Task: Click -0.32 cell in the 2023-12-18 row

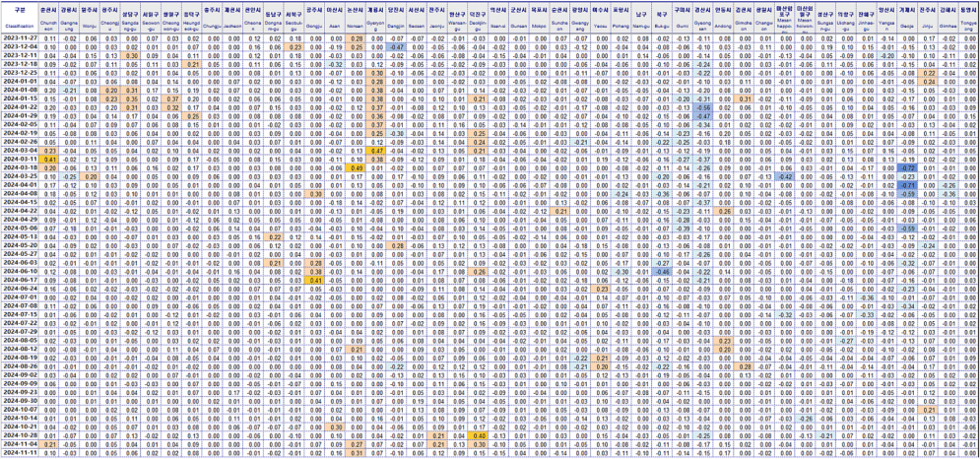Action: point(334,64)
